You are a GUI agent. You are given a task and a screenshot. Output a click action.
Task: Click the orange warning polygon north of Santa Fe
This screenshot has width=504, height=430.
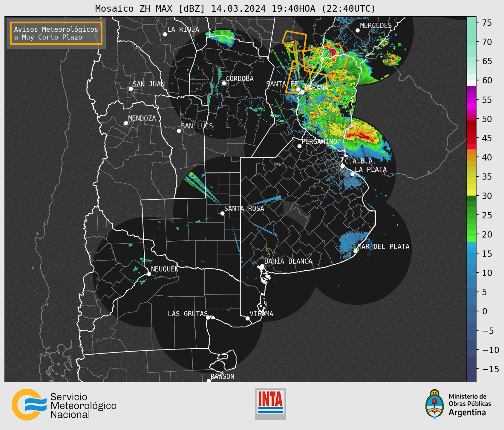pos(295,41)
